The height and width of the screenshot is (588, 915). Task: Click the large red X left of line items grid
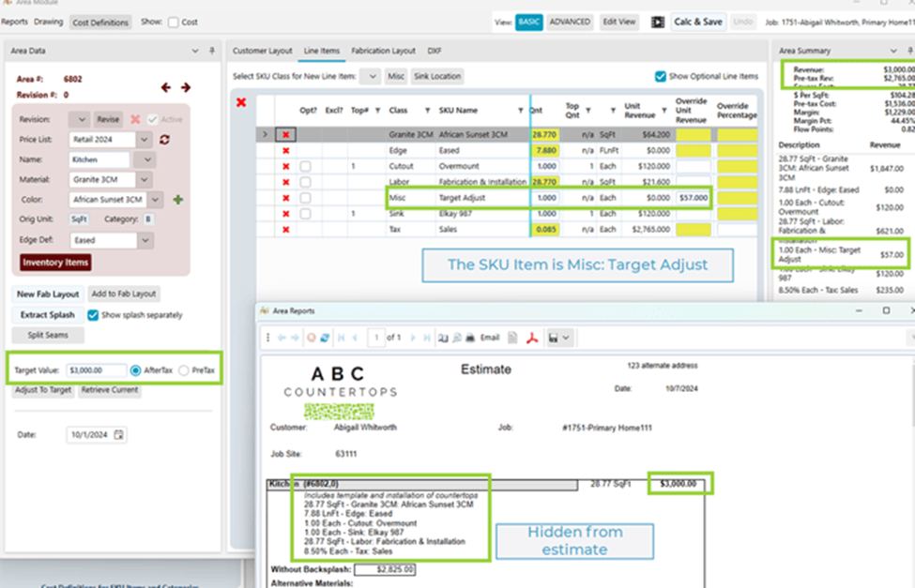[241, 102]
